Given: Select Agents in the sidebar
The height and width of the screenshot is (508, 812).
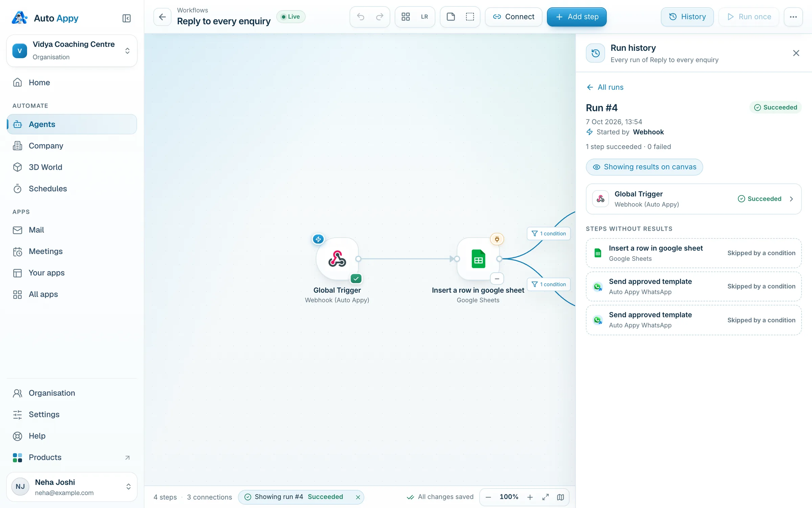Looking at the screenshot, I should coord(72,124).
